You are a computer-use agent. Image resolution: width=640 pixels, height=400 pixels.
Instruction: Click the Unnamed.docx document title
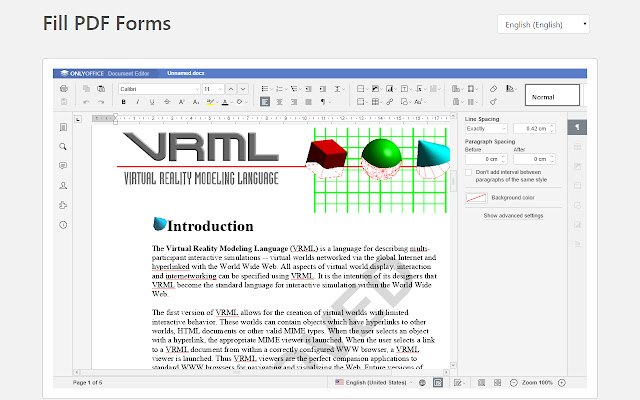186,73
